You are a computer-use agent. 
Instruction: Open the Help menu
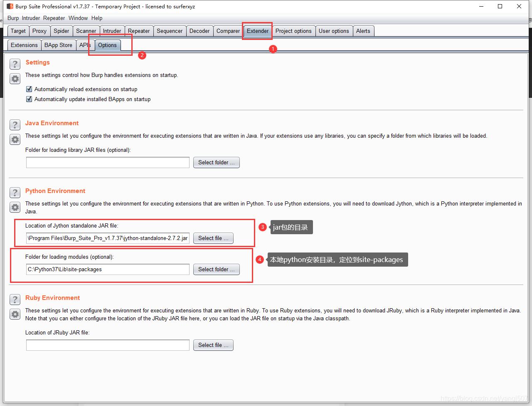click(97, 18)
